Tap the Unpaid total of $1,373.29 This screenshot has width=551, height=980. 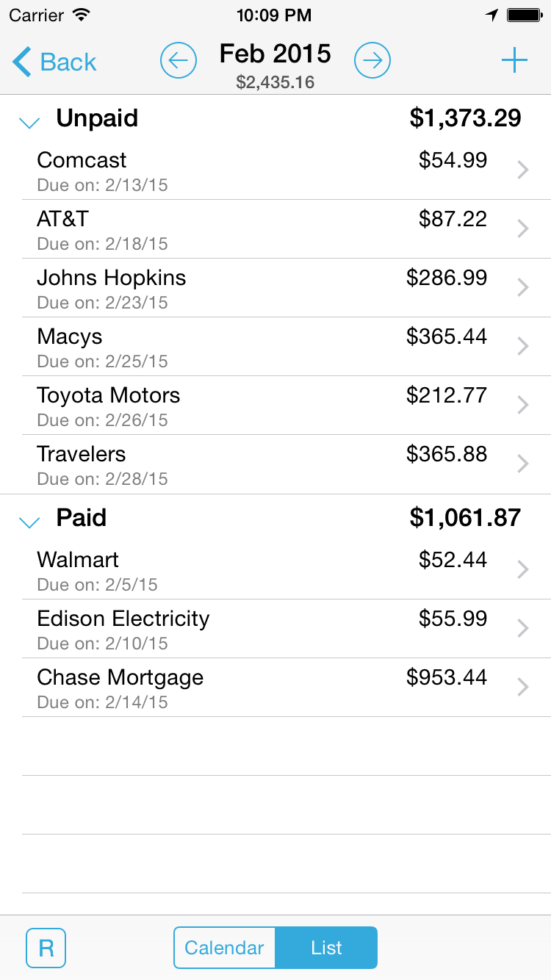coord(465,118)
